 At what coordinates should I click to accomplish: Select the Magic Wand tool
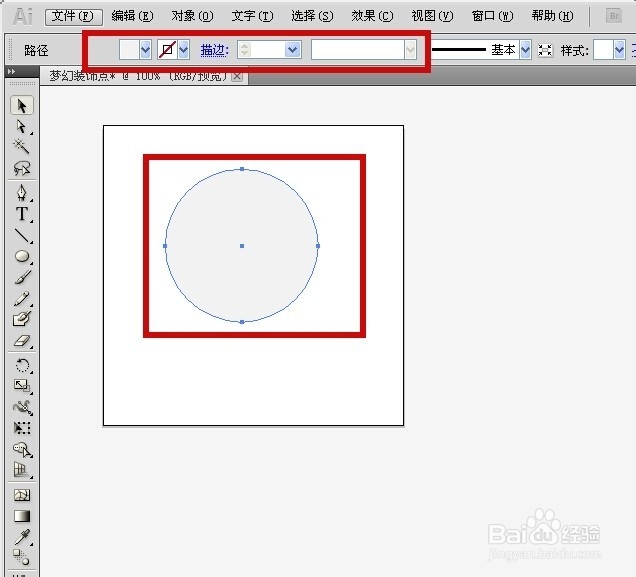(x=21, y=146)
